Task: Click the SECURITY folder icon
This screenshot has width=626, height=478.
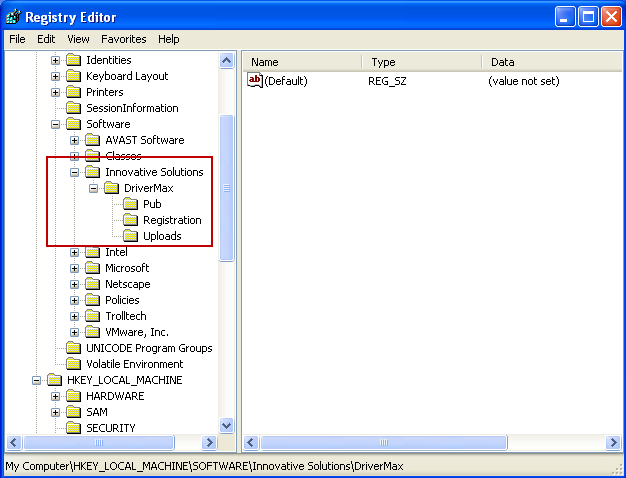Action: coord(73,428)
